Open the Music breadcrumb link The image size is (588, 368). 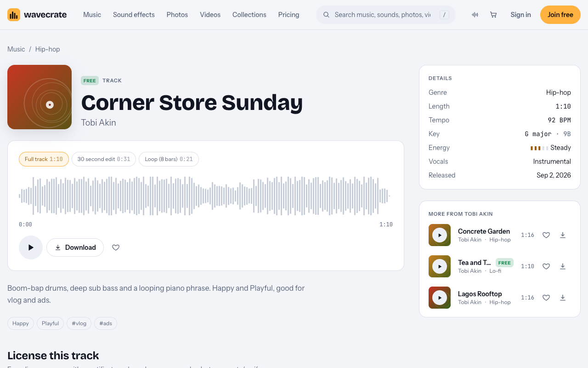click(16, 49)
